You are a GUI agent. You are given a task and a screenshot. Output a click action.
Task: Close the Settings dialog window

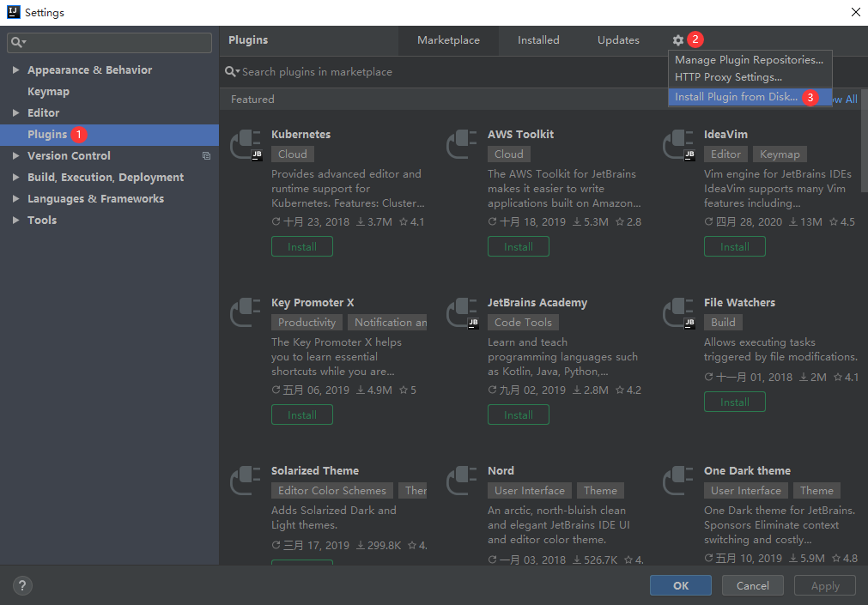[855, 12]
